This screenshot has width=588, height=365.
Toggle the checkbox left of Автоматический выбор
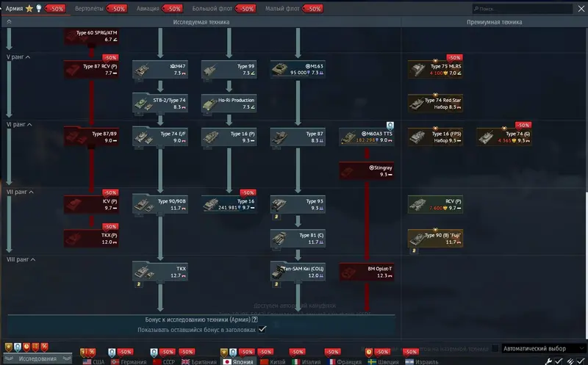[x=495, y=348]
